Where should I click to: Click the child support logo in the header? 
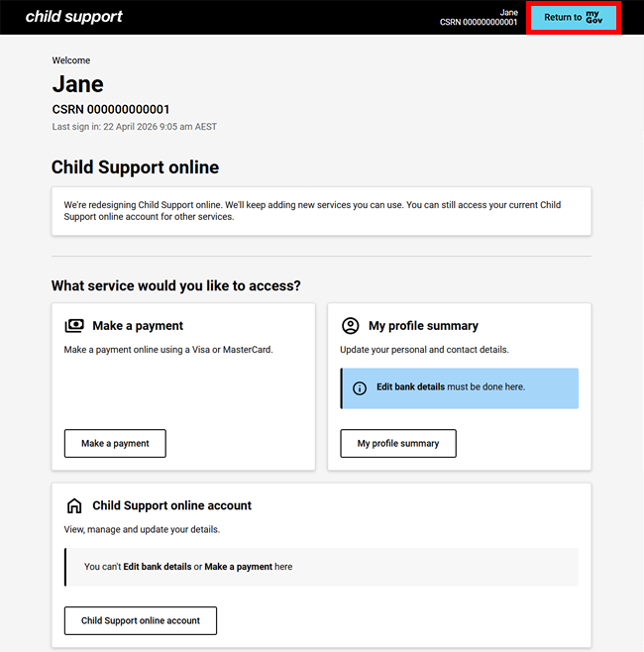point(74,17)
